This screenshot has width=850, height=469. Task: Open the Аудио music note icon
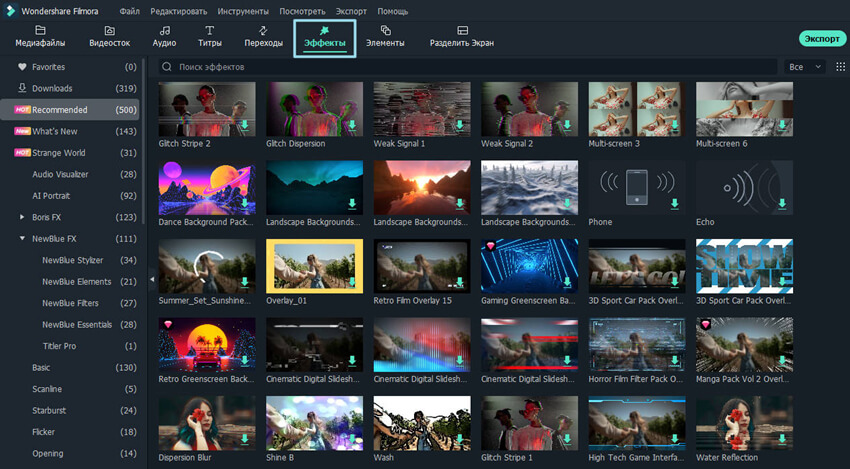coord(164,30)
